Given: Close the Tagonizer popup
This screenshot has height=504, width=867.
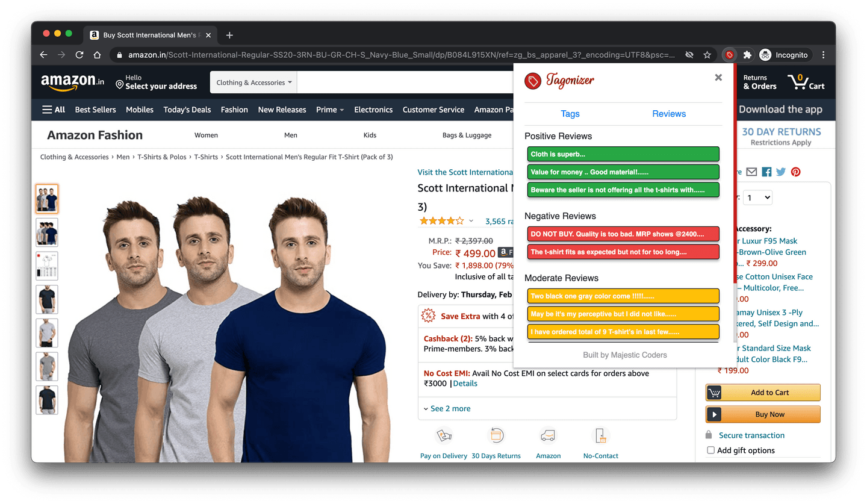Looking at the screenshot, I should tap(718, 77).
